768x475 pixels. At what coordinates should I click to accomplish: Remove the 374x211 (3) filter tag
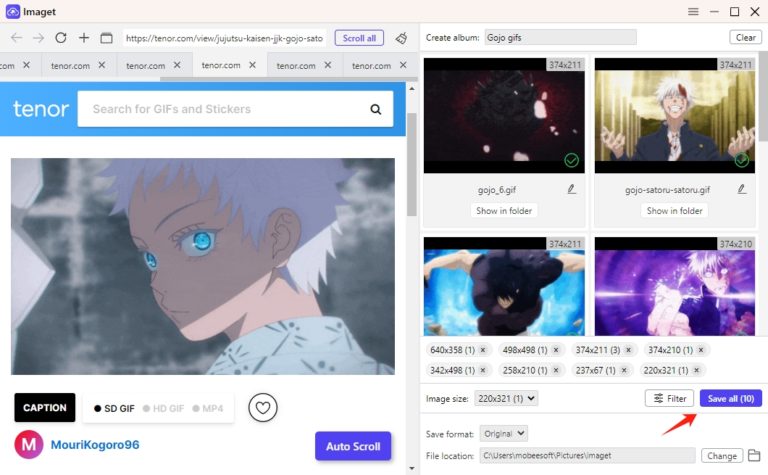[x=628, y=350]
